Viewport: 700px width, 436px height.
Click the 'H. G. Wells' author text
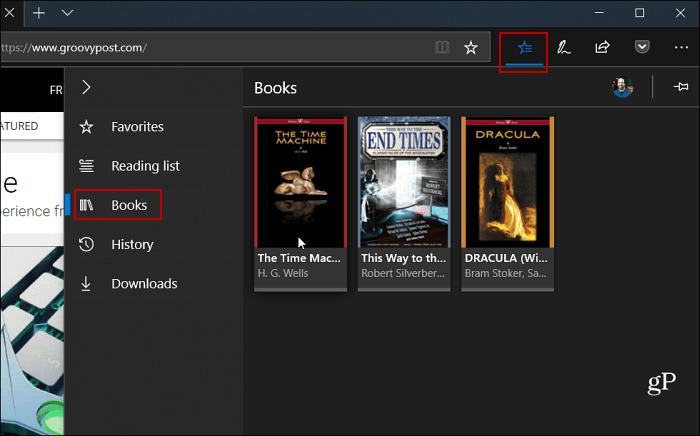(x=283, y=273)
